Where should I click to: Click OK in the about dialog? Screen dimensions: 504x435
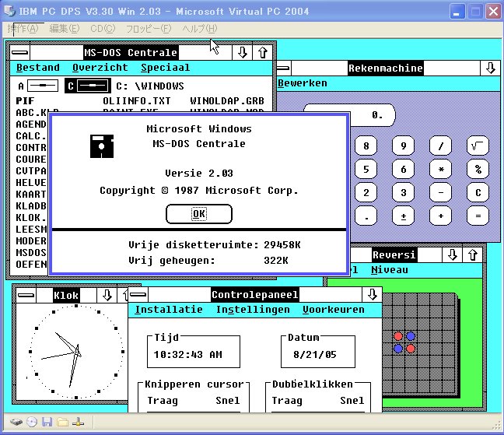click(199, 214)
